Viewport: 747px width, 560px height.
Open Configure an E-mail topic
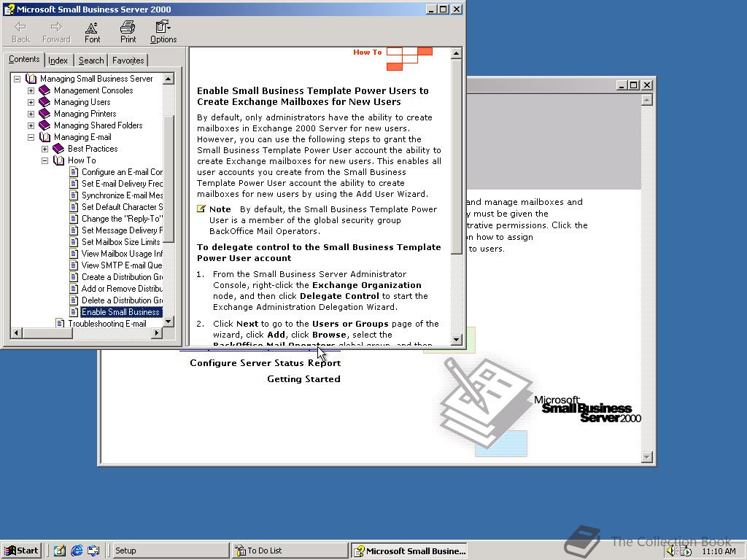point(122,172)
